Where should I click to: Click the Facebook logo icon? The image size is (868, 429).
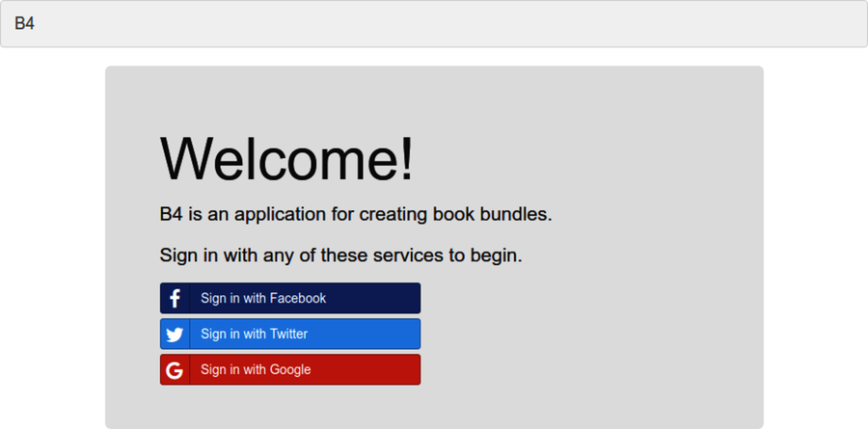tap(175, 298)
